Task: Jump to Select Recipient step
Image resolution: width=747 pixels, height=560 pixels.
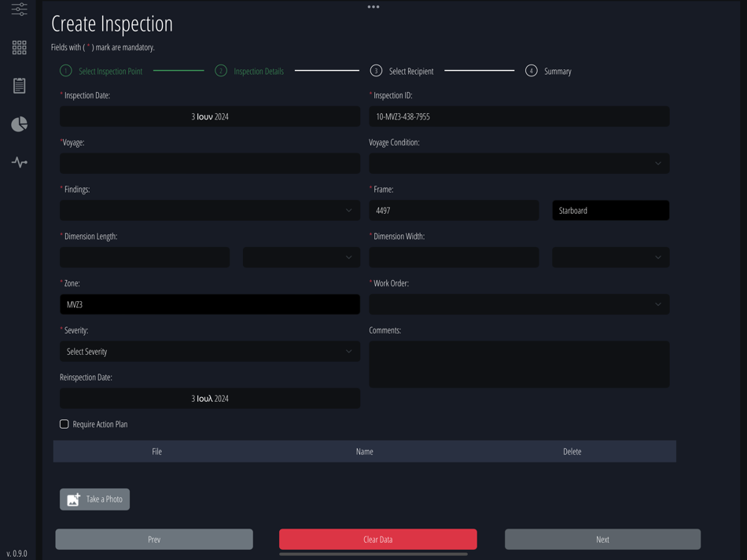Action: click(402, 71)
